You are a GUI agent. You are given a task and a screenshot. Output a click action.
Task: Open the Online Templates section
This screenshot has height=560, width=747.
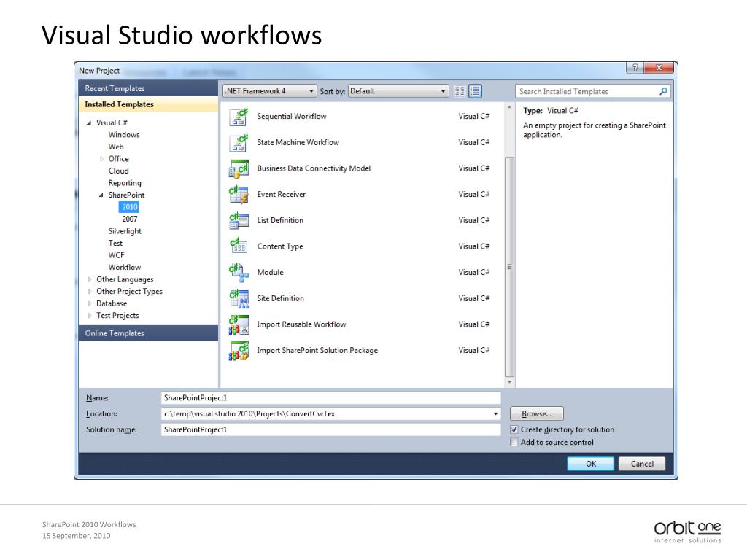tap(148, 333)
